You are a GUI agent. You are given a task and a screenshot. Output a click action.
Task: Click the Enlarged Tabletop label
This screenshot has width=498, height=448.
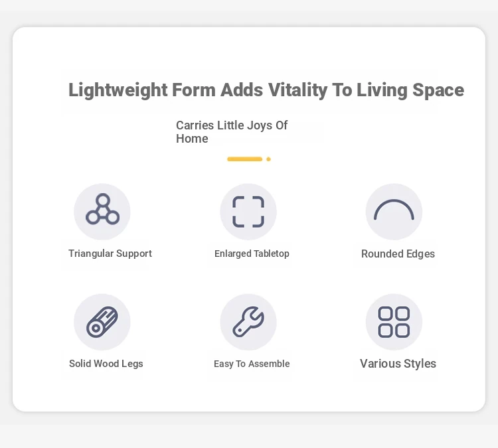point(252,254)
